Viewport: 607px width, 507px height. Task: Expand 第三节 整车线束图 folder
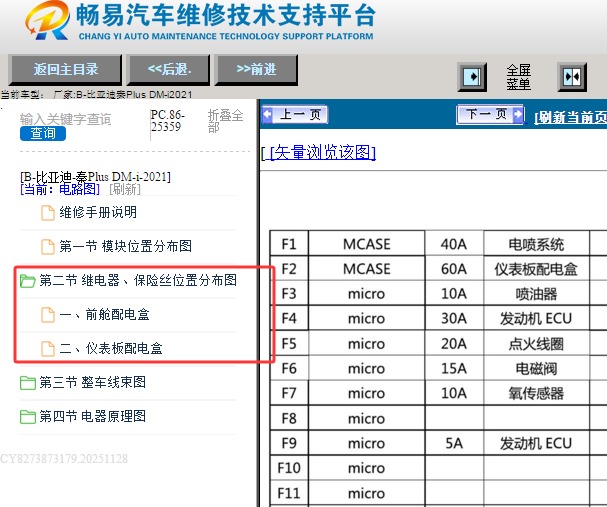coord(93,382)
